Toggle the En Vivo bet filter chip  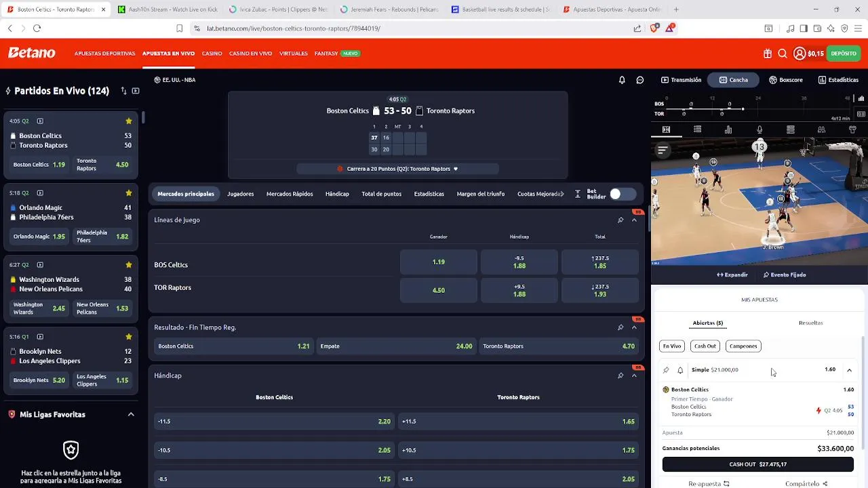tap(672, 346)
